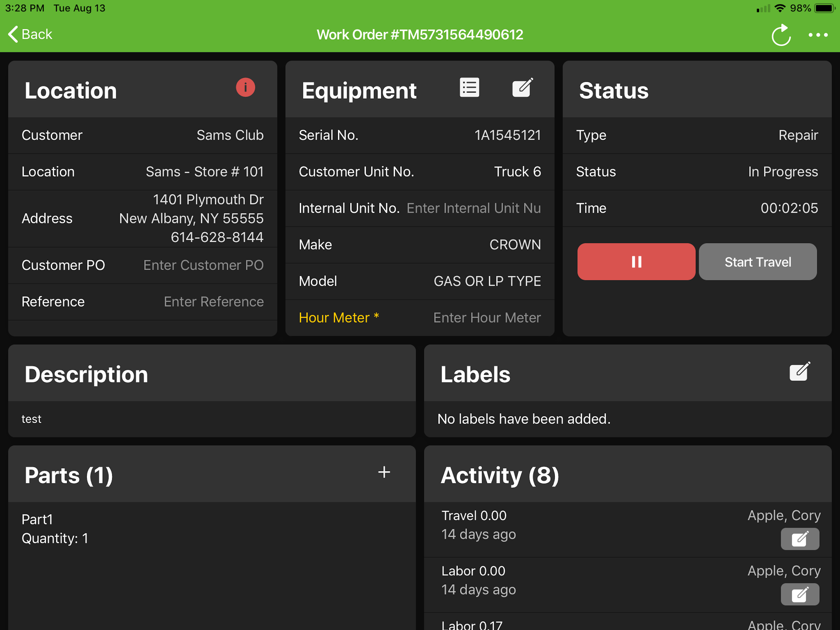Tap the 3:28 PM clock in status bar
Viewport: 840px width, 630px height.
(x=25, y=8)
